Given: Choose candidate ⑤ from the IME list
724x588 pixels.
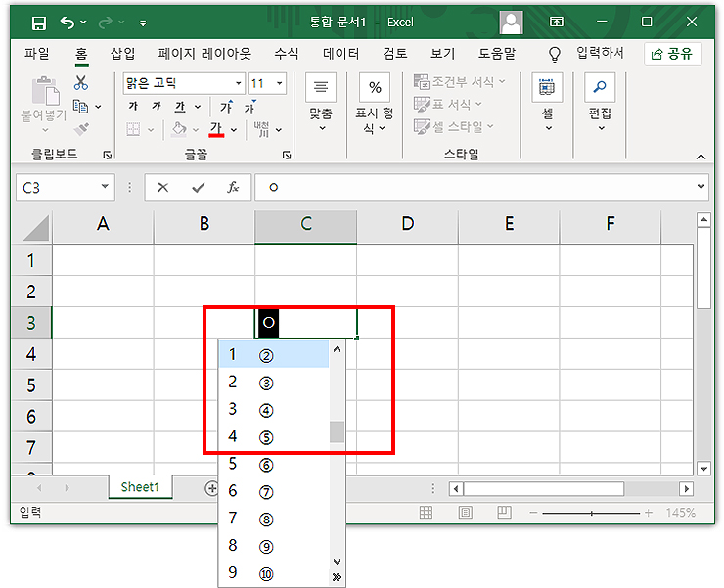Looking at the screenshot, I should (x=274, y=437).
